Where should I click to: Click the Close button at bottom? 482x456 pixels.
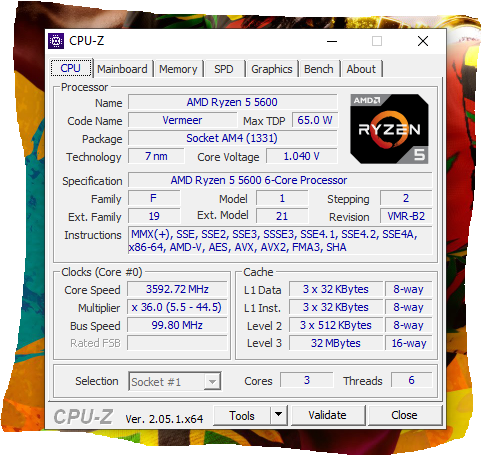pyautogui.click(x=404, y=415)
